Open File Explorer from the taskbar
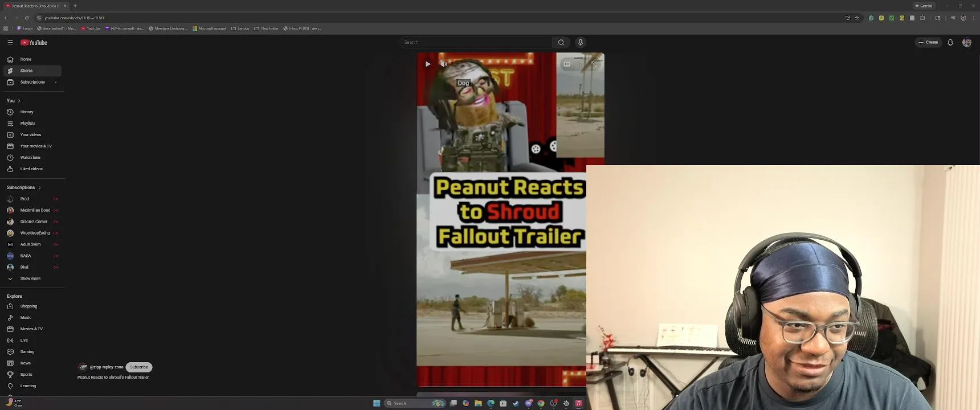Image resolution: width=980 pixels, height=410 pixels. (478, 403)
